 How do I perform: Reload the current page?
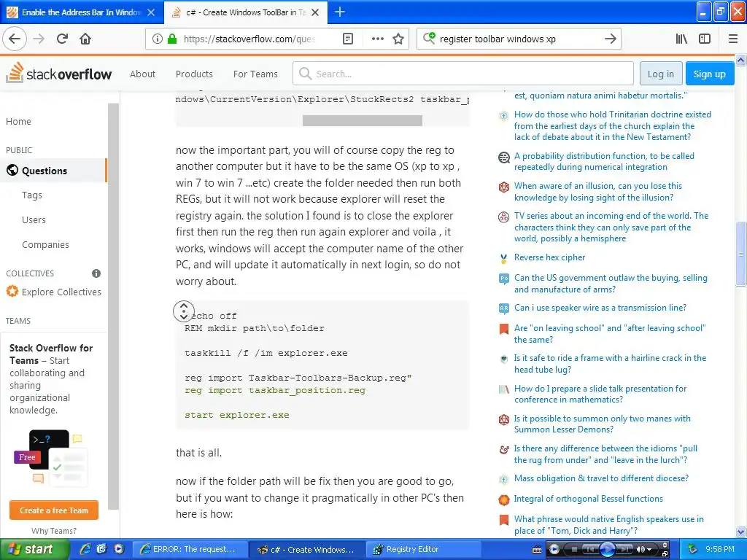[62, 39]
